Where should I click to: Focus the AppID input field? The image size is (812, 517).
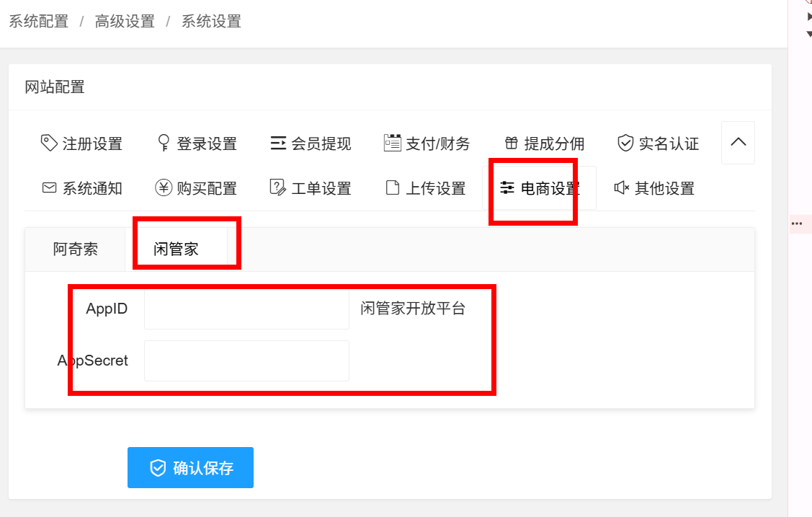tap(246, 309)
